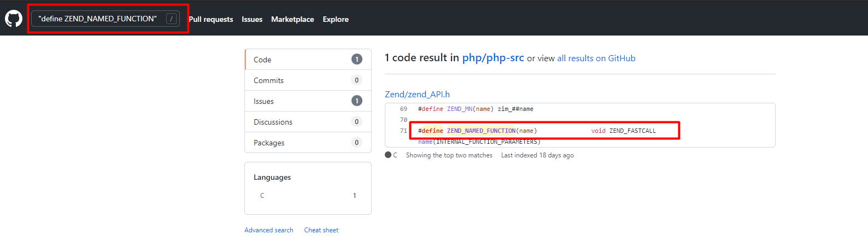
Task: Select the Issues results filter in sidebar
Action: (x=308, y=101)
